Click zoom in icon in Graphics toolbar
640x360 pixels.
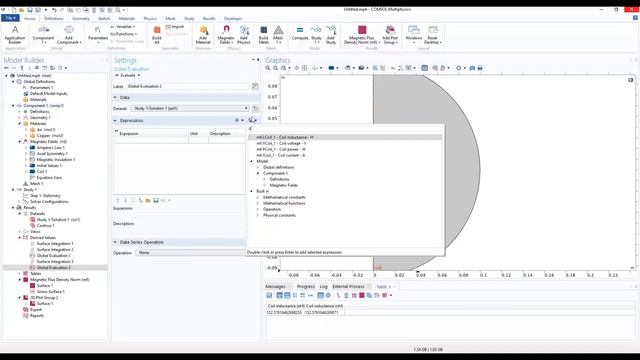[268, 68]
